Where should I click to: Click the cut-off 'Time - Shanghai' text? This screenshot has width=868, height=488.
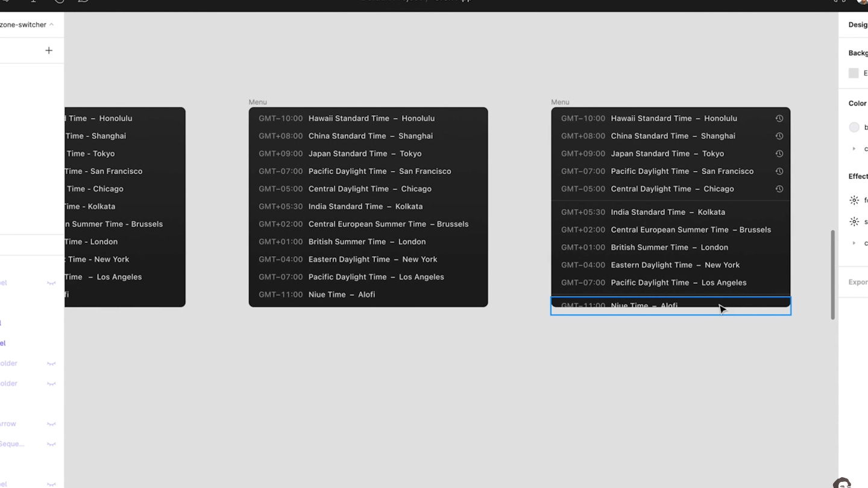coord(95,136)
